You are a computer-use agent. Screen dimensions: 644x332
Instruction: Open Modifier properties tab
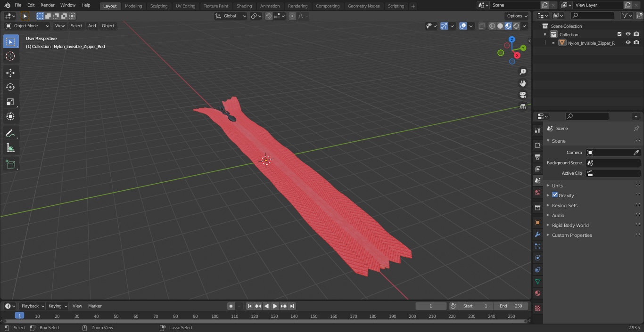coord(537,234)
